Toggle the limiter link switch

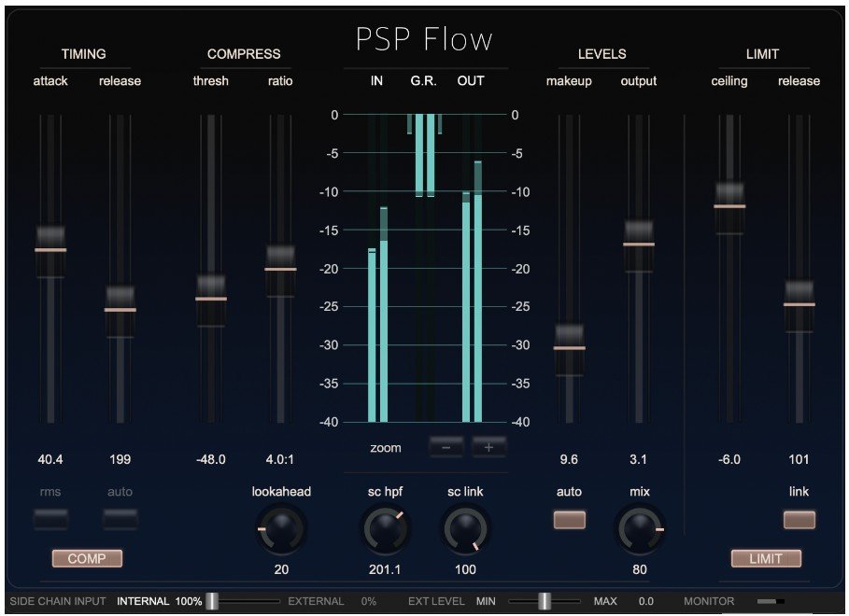(x=799, y=520)
